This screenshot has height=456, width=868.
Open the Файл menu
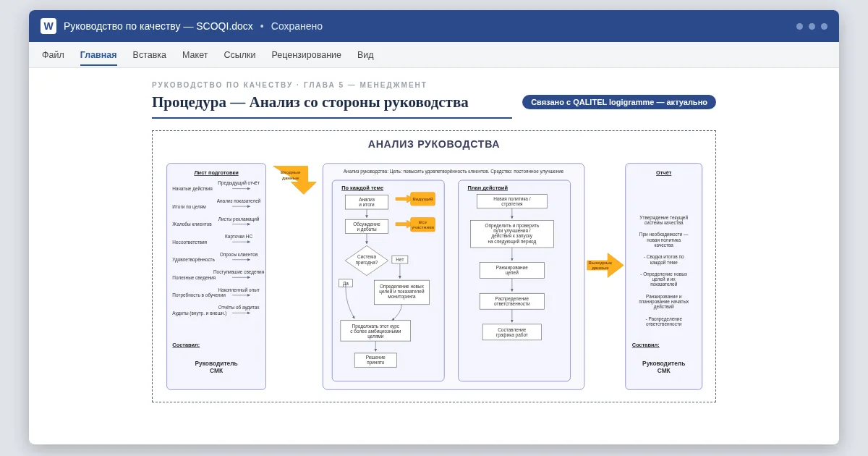click(x=53, y=55)
